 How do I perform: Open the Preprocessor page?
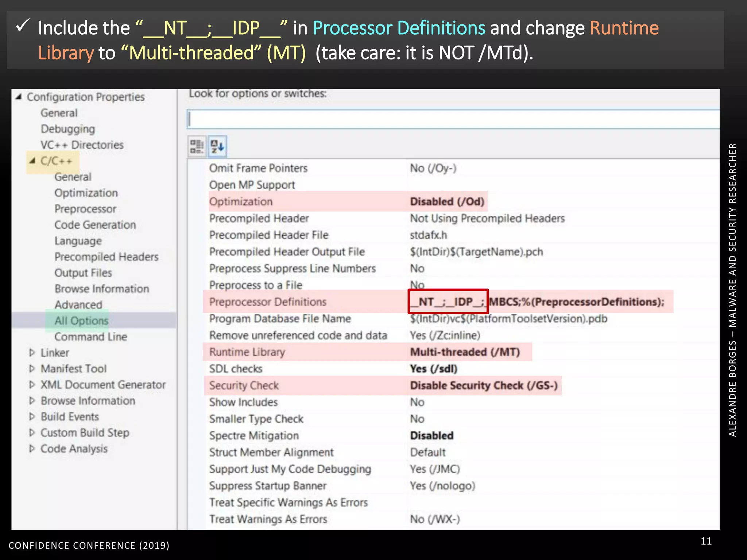85,209
